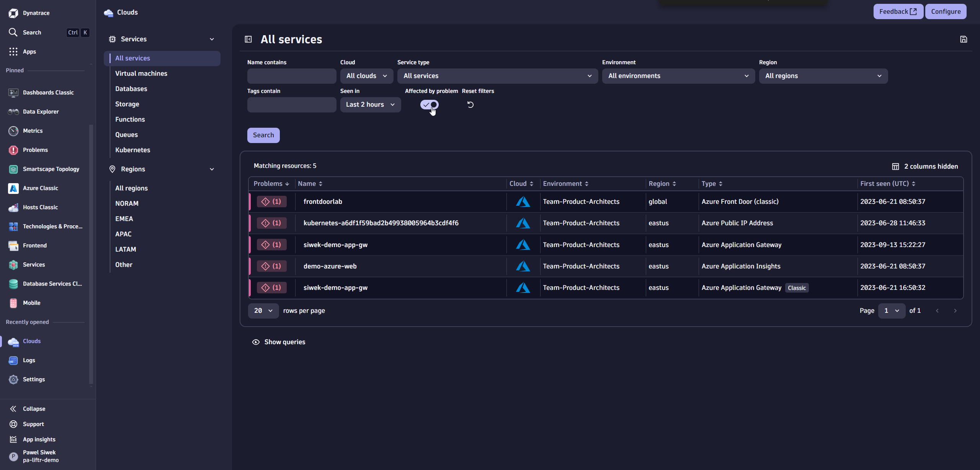Switch to the EMEA region entry
Image resolution: width=980 pixels, height=470 pixels.
tap(124, 218)
